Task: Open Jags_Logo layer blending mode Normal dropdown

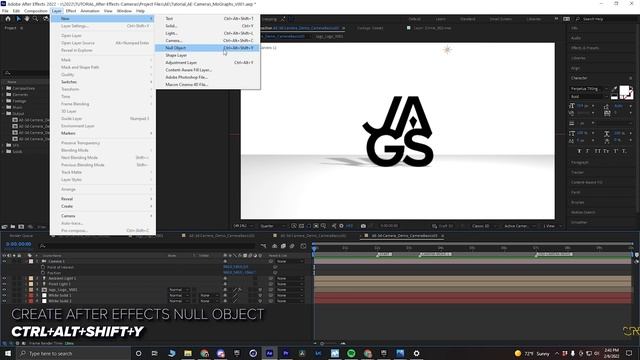Action: coord(179,290)
